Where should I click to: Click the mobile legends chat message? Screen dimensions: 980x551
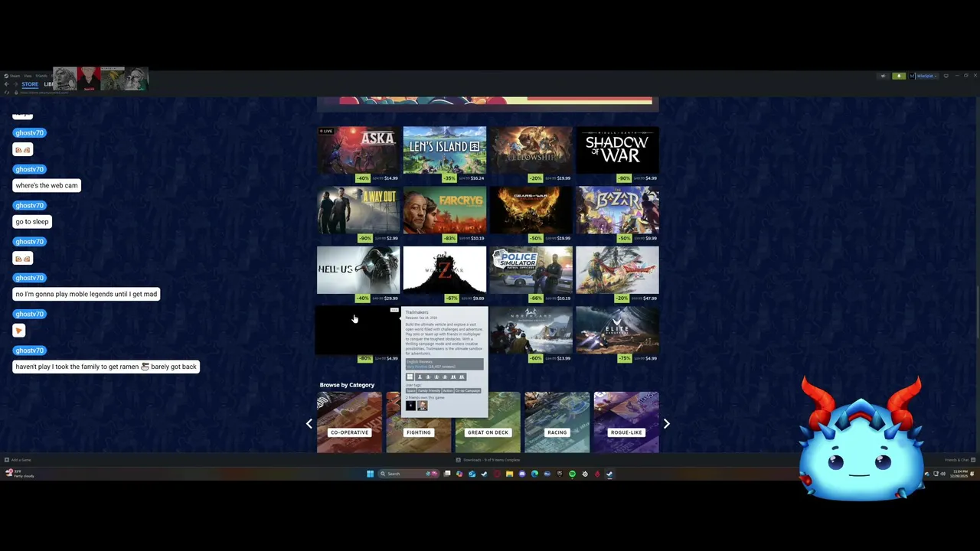87,294
